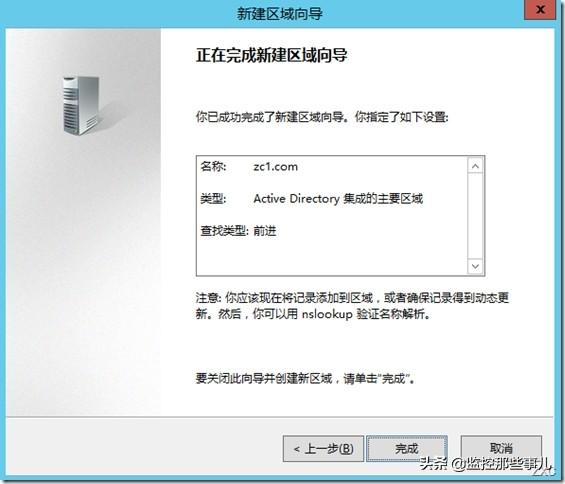The width and height of the screenshot is (565, 484).
Task: Click the 正在完成新建区域向导 heading
Action: 272,55
